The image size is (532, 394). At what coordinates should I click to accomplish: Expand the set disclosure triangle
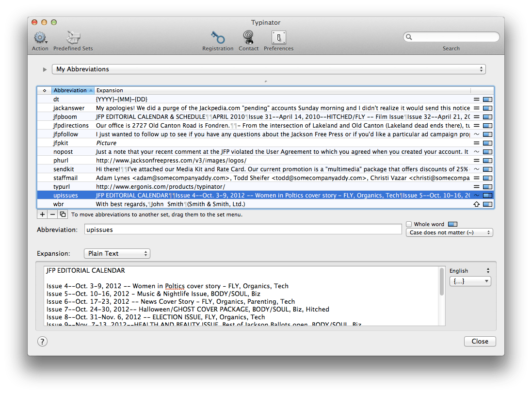[x=45, y=69]
